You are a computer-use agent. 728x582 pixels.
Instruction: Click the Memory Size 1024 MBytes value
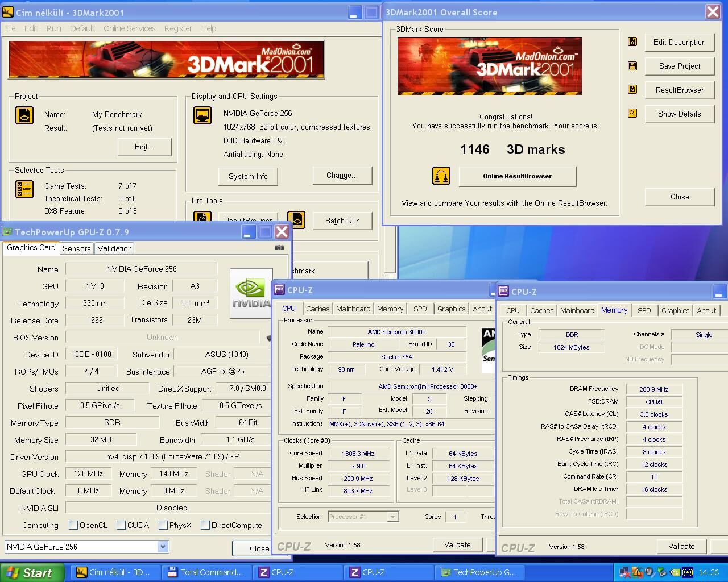(x=572, y=347)
